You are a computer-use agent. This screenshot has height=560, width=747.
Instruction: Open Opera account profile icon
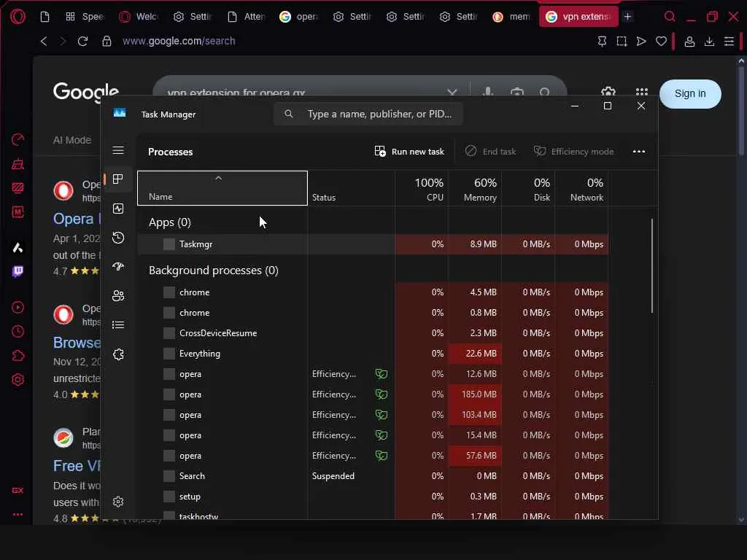[689, 42]
